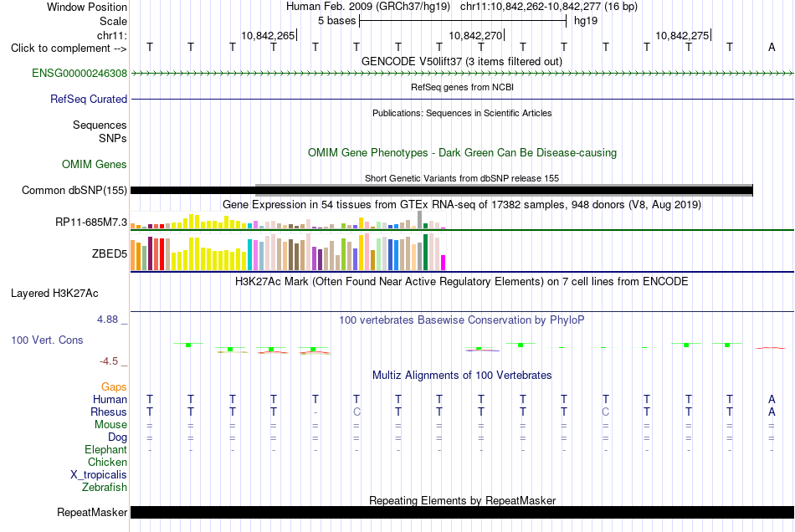Image resolution: width=795 pixels, height=532 pixels.
Task: Click Publications: Sequences in Scientific Articles title
Action: pyautogui.click(x=462, y=114)
